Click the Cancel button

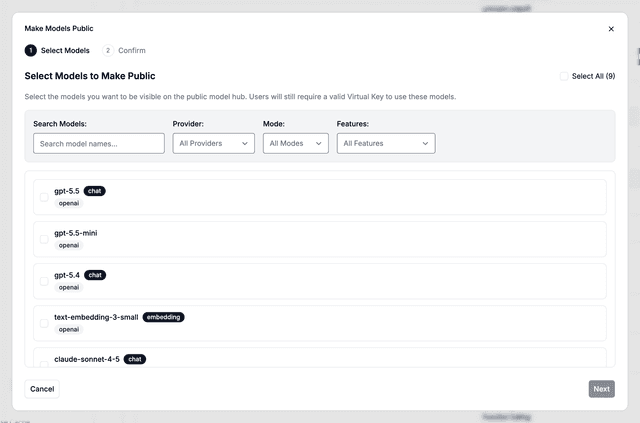click(x=42, y=389)
